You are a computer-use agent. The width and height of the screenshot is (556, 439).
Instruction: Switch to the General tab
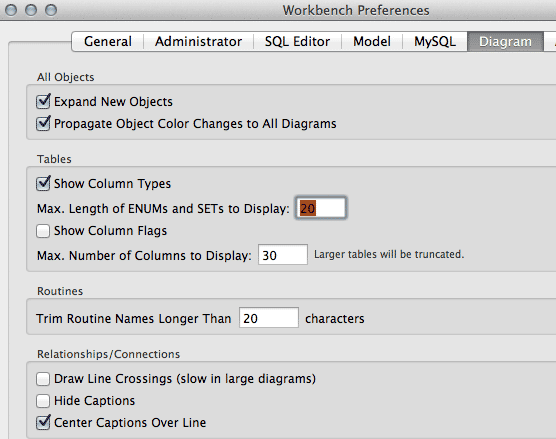coord(108,41)
